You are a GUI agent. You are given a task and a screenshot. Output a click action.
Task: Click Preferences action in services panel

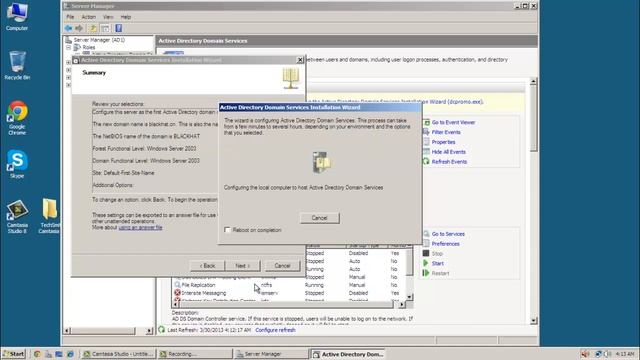445,244
